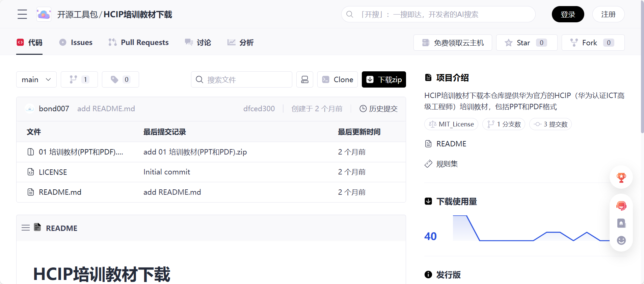The image size is (644, 284).
Task: Open commit message add README.md in header
Action: tap(106, 109)
